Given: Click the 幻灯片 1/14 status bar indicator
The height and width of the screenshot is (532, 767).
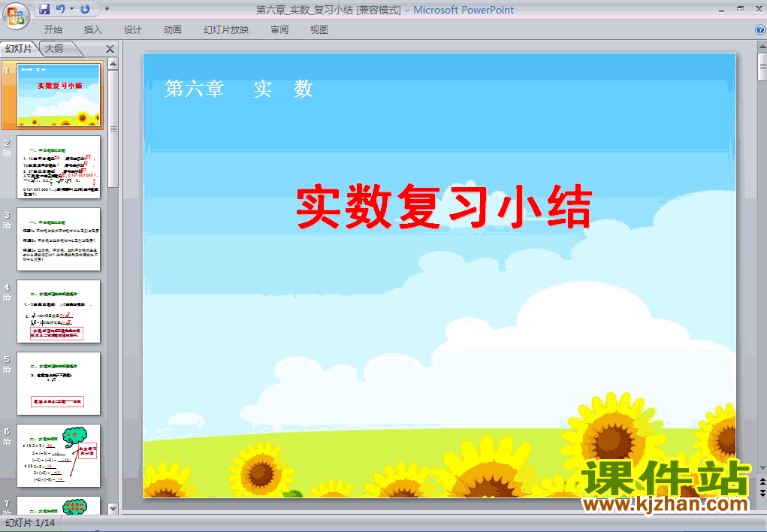Looking at the screenshot, I should 30,523.
